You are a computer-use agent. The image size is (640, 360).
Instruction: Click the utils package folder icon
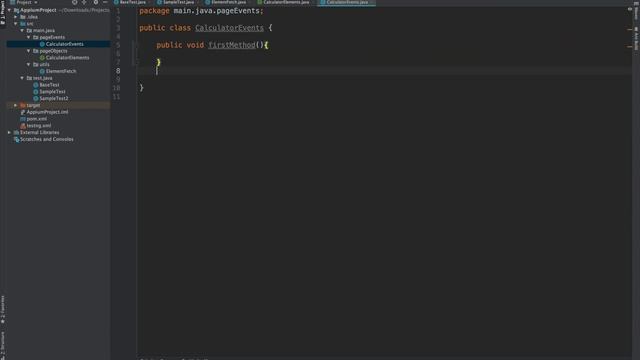pyautogui.click(x=36, y=64)
